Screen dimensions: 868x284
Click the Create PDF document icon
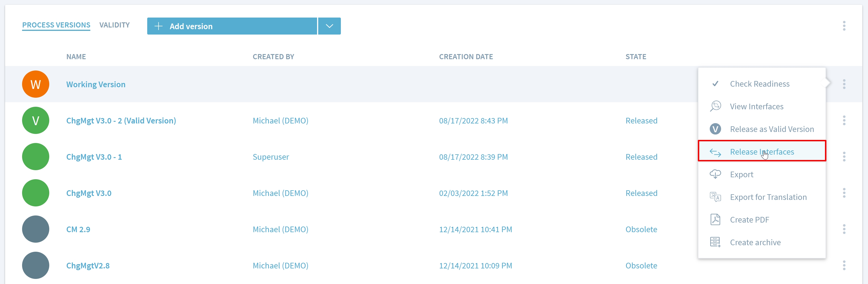tap(715, 220)
